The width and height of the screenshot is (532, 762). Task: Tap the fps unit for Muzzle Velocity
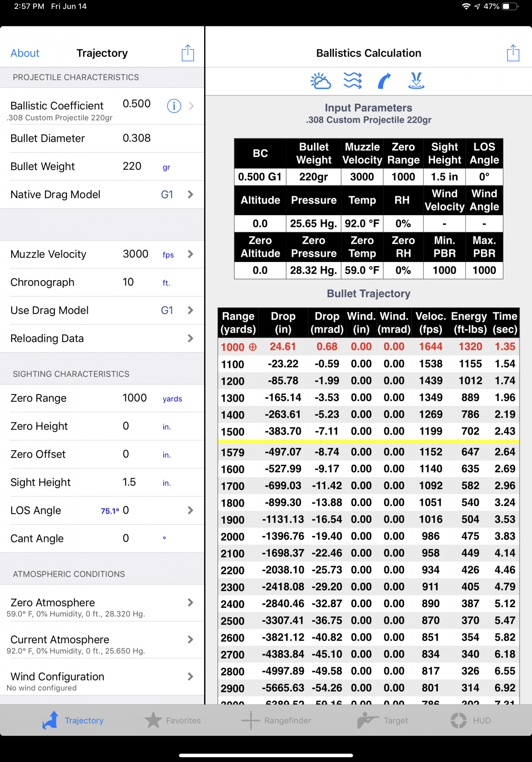168,255
